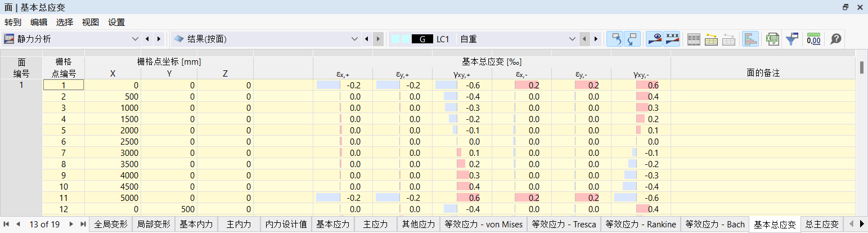Click the εx,+ column header

pyautogui.click(x=343, y=73)
